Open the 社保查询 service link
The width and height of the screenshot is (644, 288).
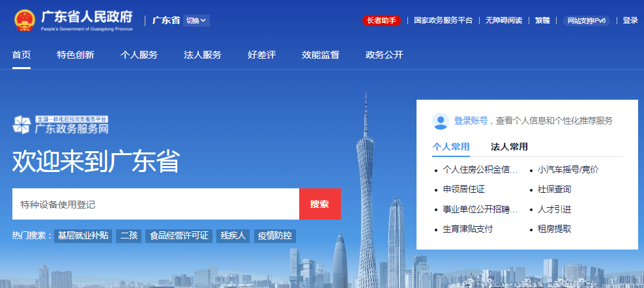pyautogui.click(x=554, y=190)
